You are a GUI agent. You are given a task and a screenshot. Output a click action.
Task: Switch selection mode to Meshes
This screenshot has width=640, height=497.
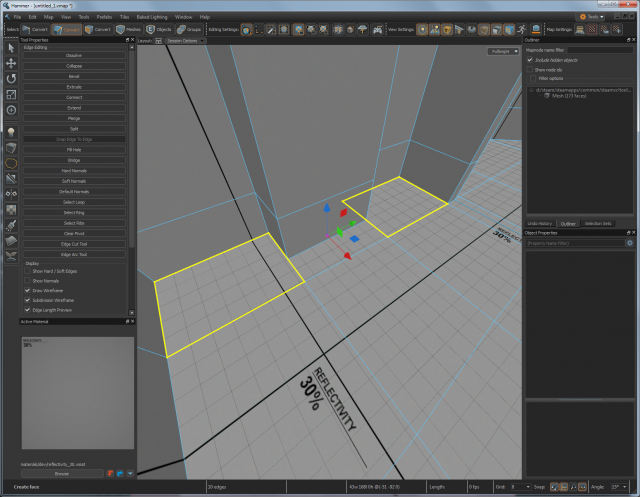pyautogui.click(x=128, y=29)
